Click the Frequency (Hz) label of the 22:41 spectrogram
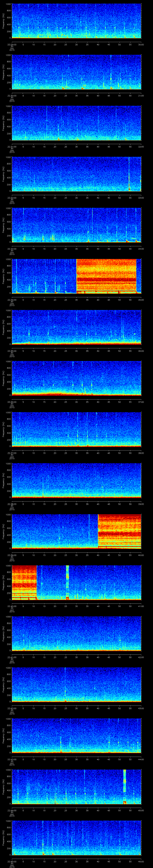 pyautogui.click(x=3, y=633)
